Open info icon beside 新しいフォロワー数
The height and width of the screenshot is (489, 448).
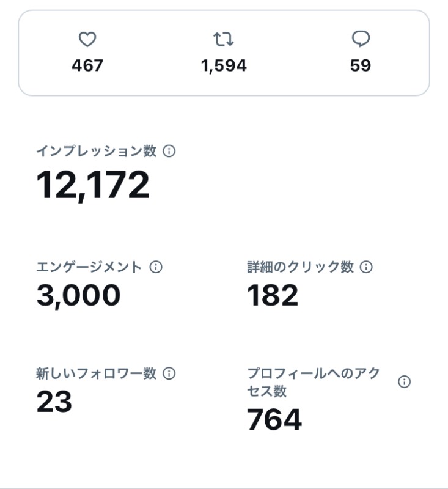point(169,373)
